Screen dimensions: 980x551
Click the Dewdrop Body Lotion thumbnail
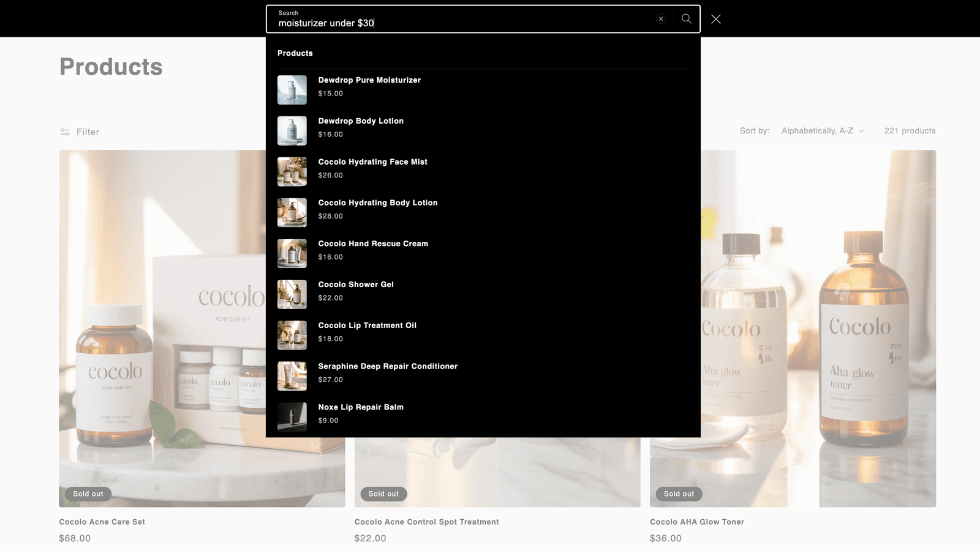click(292, 131)
